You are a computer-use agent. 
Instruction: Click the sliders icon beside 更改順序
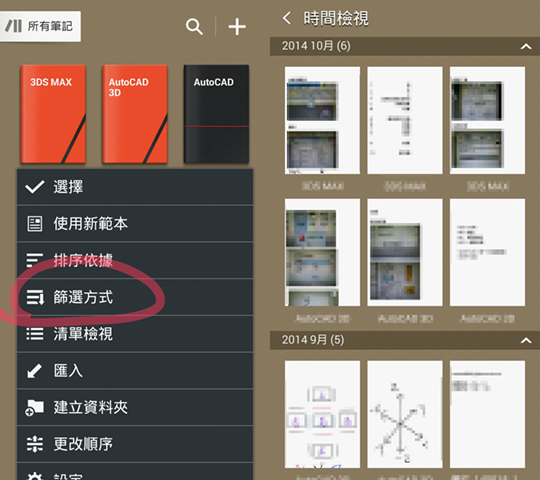coord(35,444)
